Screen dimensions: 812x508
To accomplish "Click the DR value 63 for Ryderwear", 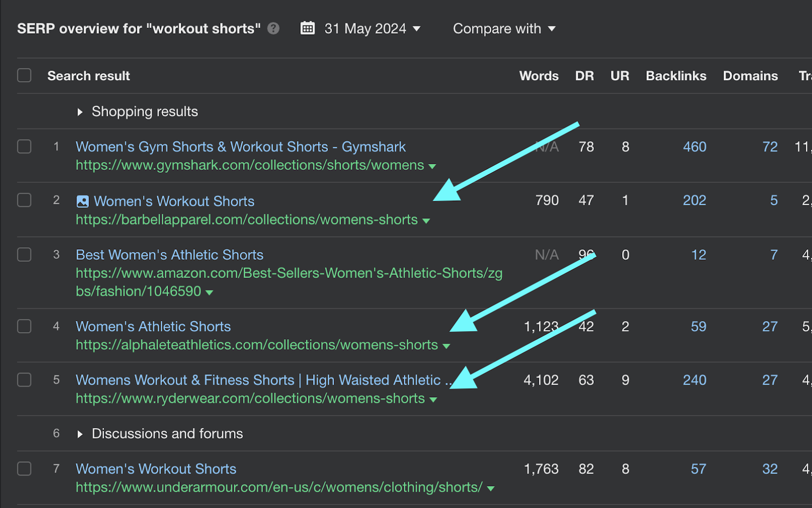I will (x=586, y=380).
